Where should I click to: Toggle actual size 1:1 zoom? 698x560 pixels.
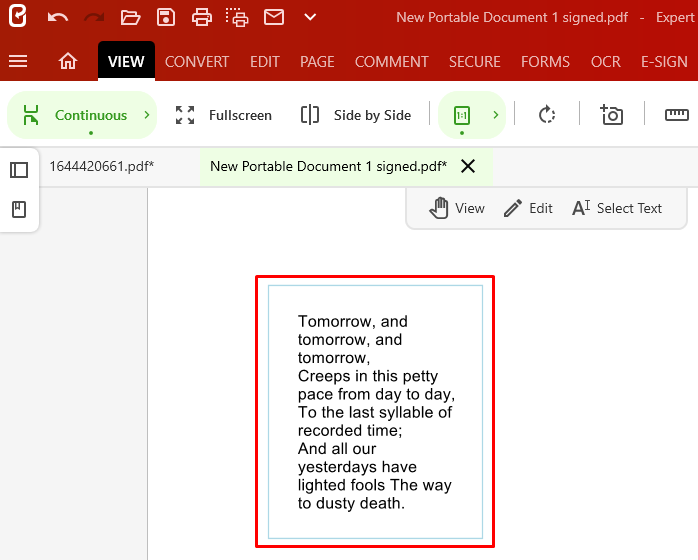[462, 115]
